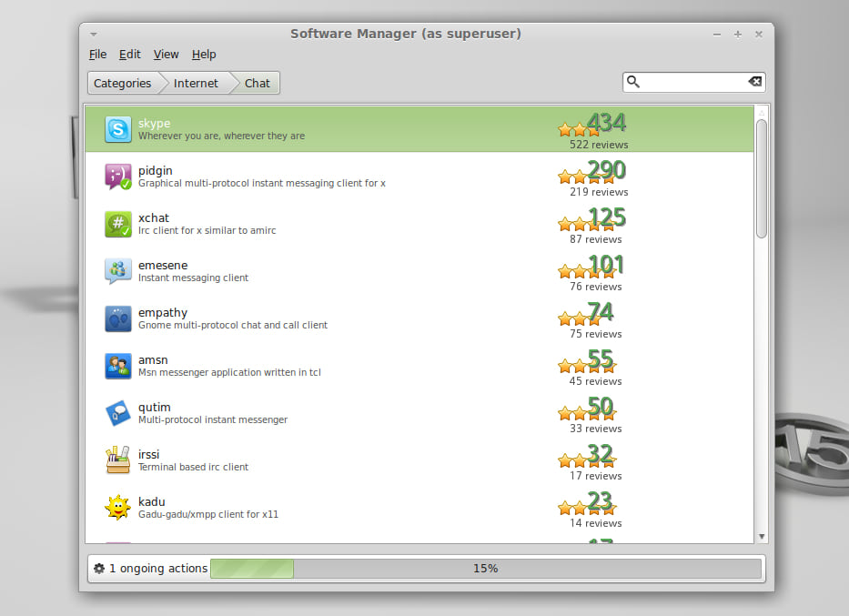Viewport: 849px width, 616px height.
Task: Open the View menu
Action: click(x=166, y=54)
